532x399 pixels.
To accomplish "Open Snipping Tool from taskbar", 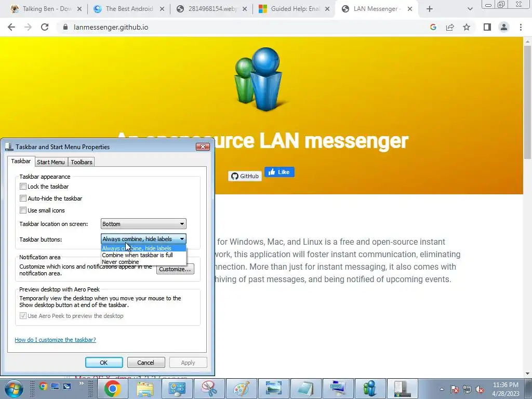I will click(x=209, y=389).
